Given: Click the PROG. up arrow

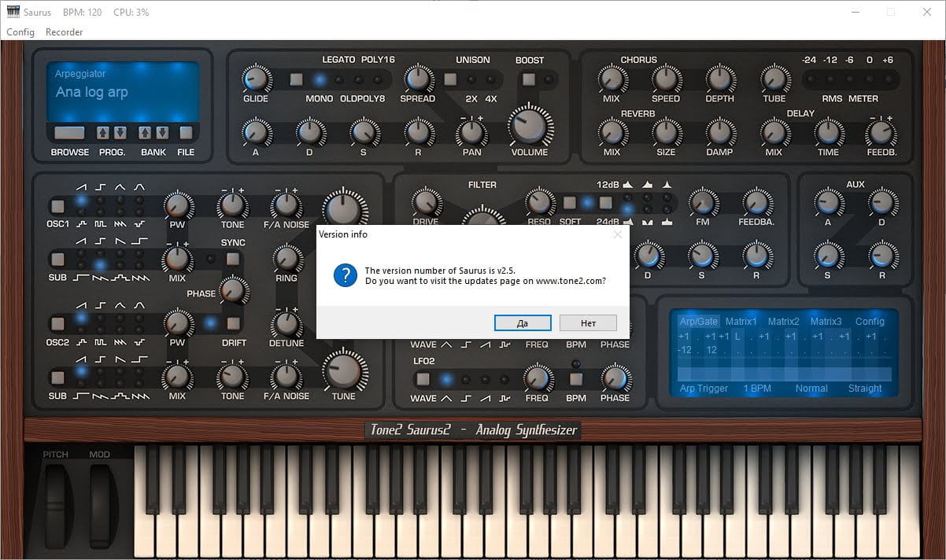Looking at the screenshot, I should (x=103, y=133).
